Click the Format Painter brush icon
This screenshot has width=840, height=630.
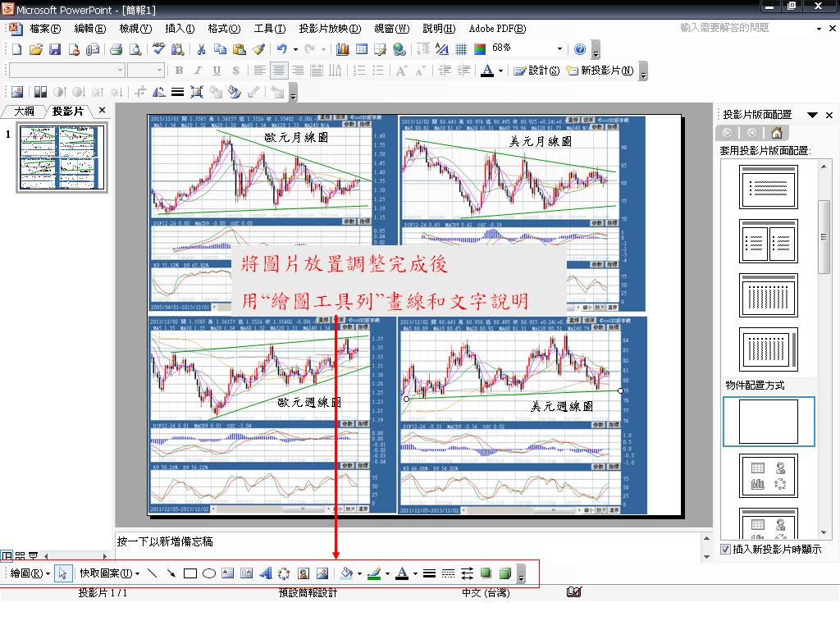click(258, 49)
